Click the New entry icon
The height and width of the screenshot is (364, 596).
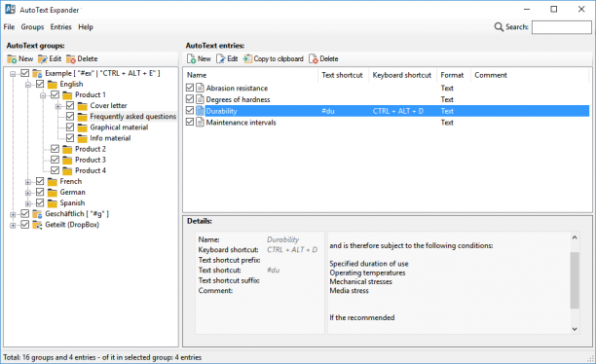[x=191, y=59]
